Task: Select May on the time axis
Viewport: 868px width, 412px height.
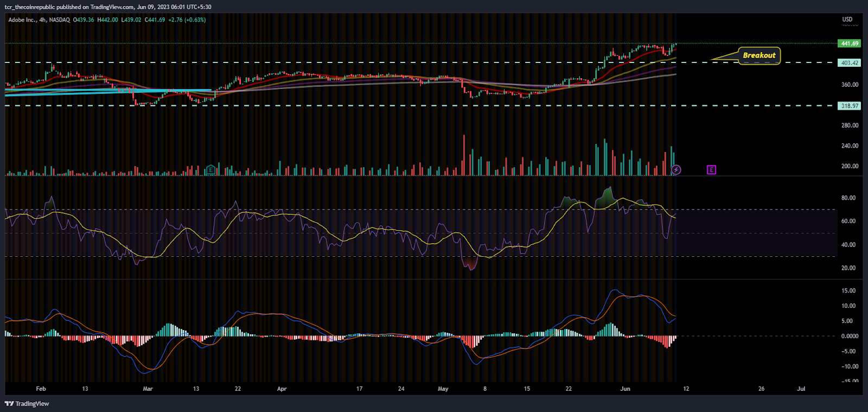Action: (x=443, y=389)
